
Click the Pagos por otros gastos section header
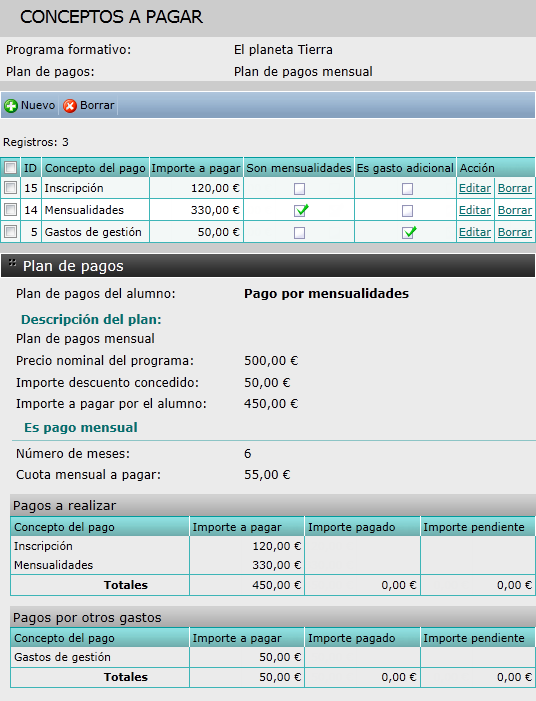click(x=273, y=618)
